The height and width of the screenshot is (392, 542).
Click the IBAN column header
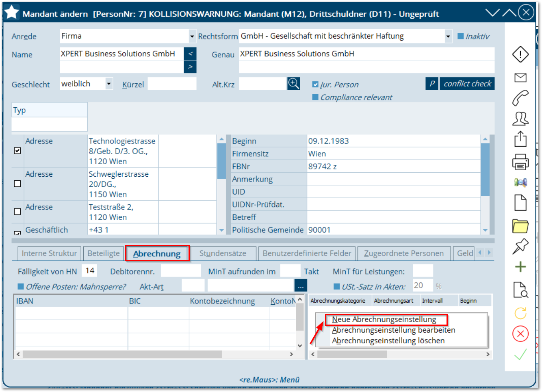pyautogui.click(x=71, y=301)
